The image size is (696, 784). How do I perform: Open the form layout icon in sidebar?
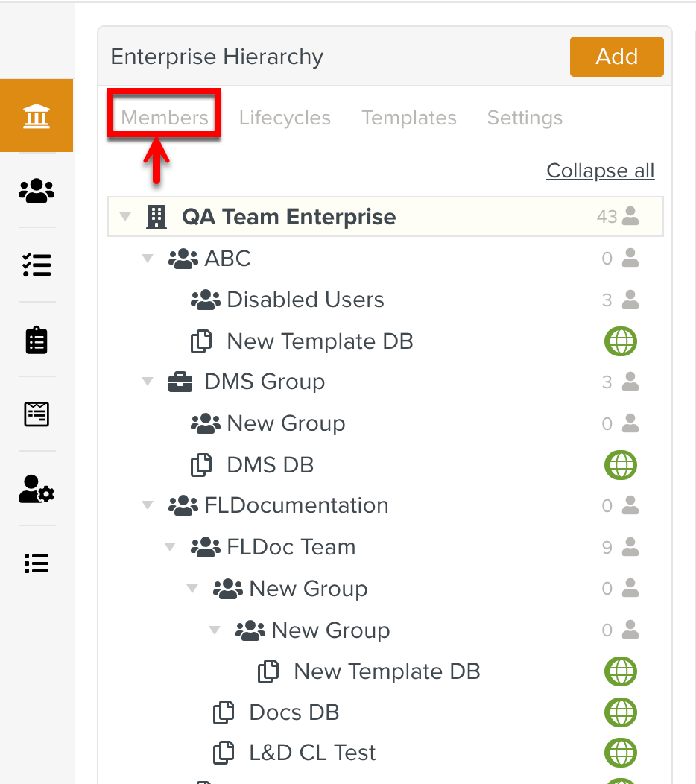pyautogui.click(x=37, y=414)
